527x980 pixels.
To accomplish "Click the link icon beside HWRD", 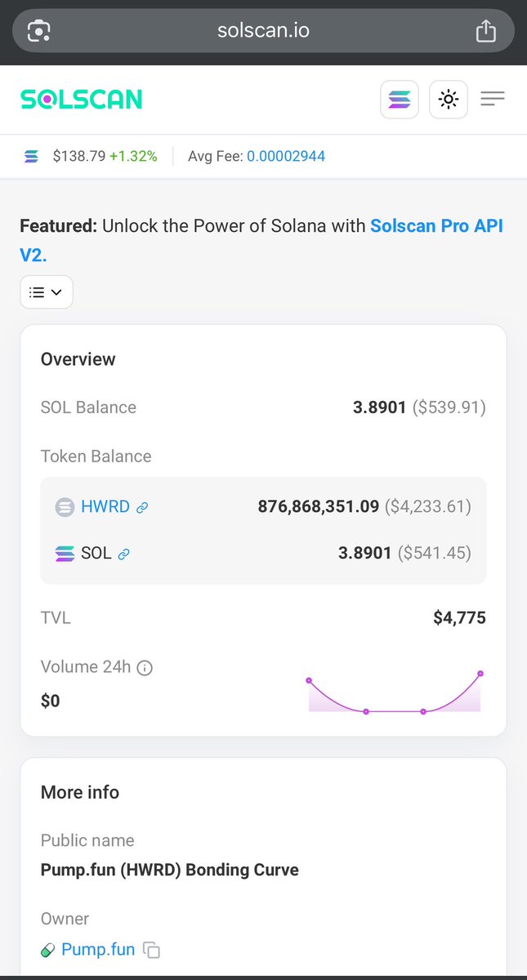I will coord(142,508).
